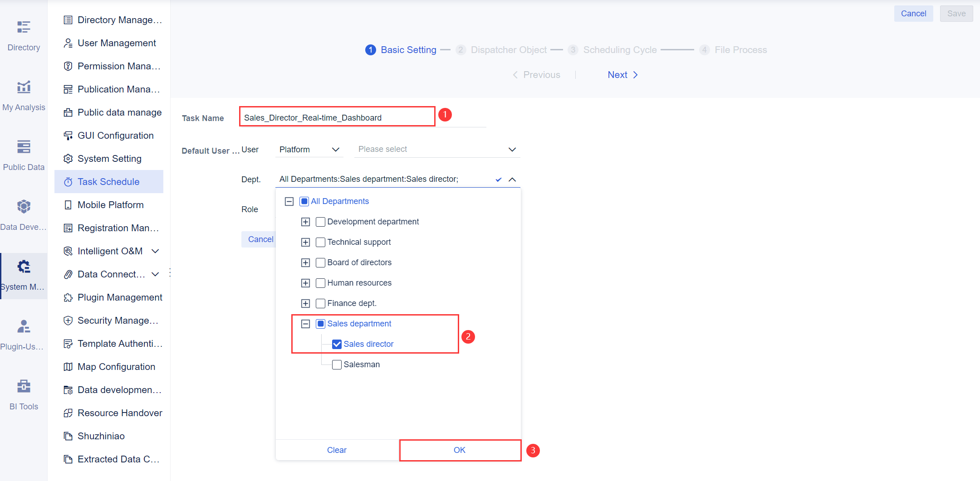Open the Platform user type dropdown
The height and width of the screenshot is (481, 980).
(309, 149)
